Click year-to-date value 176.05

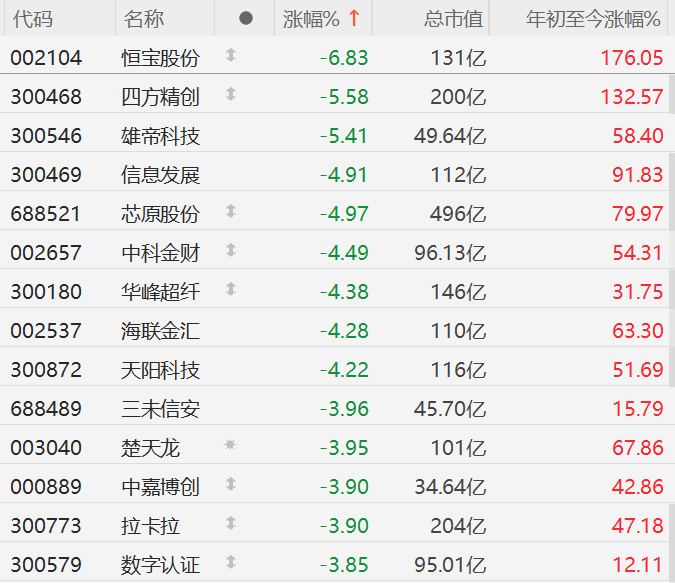[632, 58]
